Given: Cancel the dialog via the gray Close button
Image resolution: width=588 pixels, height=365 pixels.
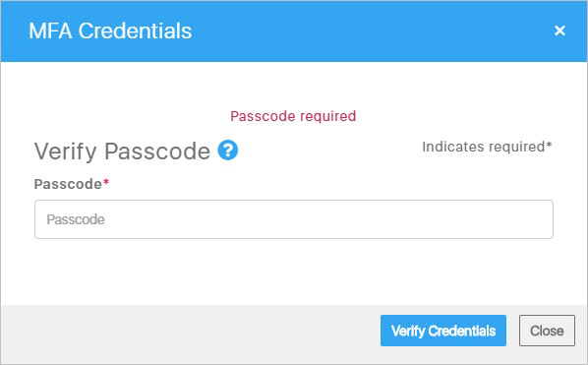Looking at the screenshot, I should (547, 331).
